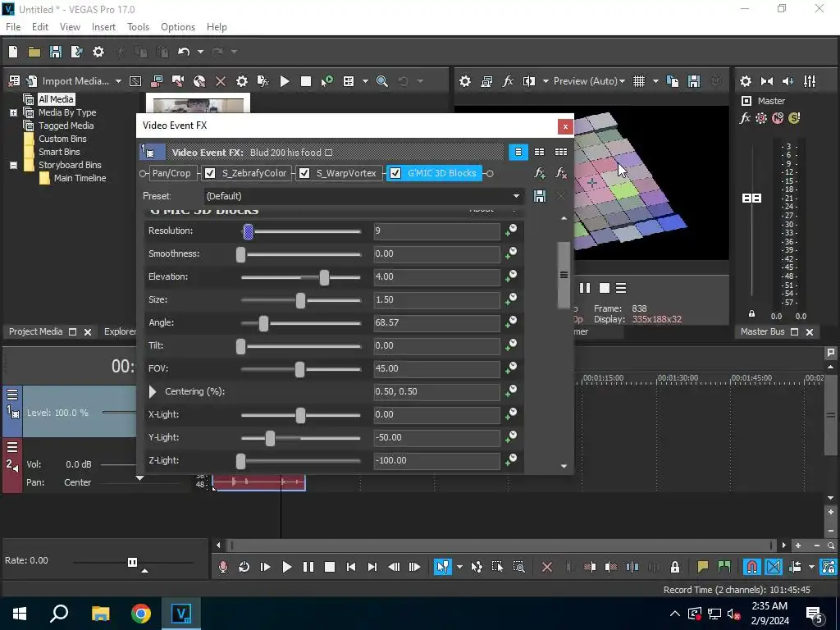The width and height of the screenshot is (840, 630).
Task: Click the Resolution slider handle
Action: tap(248, 231)
